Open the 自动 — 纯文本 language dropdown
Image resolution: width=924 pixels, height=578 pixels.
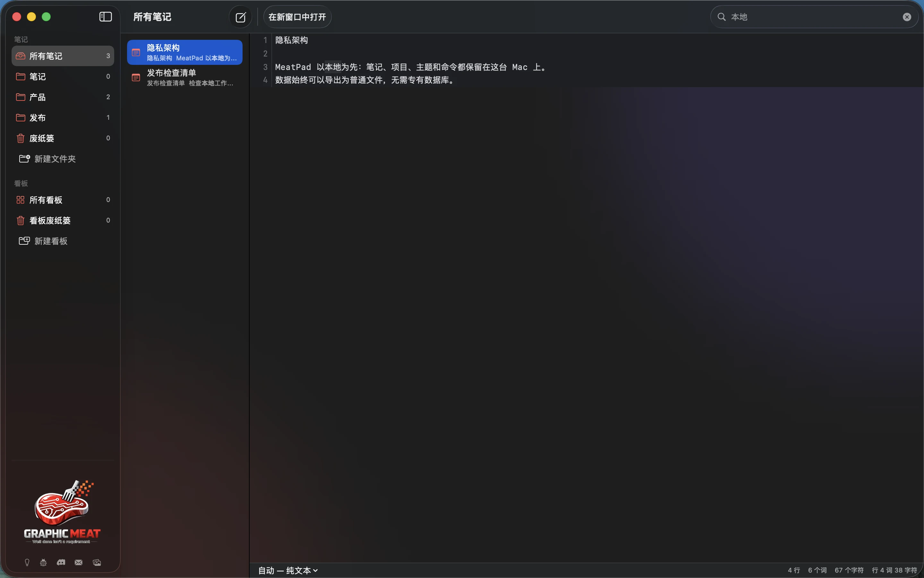click(x=288, y=570)
